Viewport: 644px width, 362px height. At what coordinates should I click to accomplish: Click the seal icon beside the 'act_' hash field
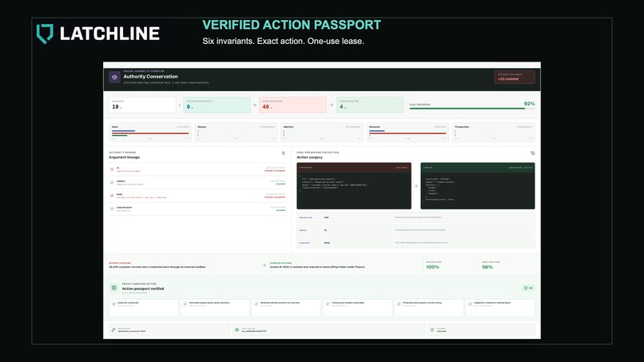237,330
